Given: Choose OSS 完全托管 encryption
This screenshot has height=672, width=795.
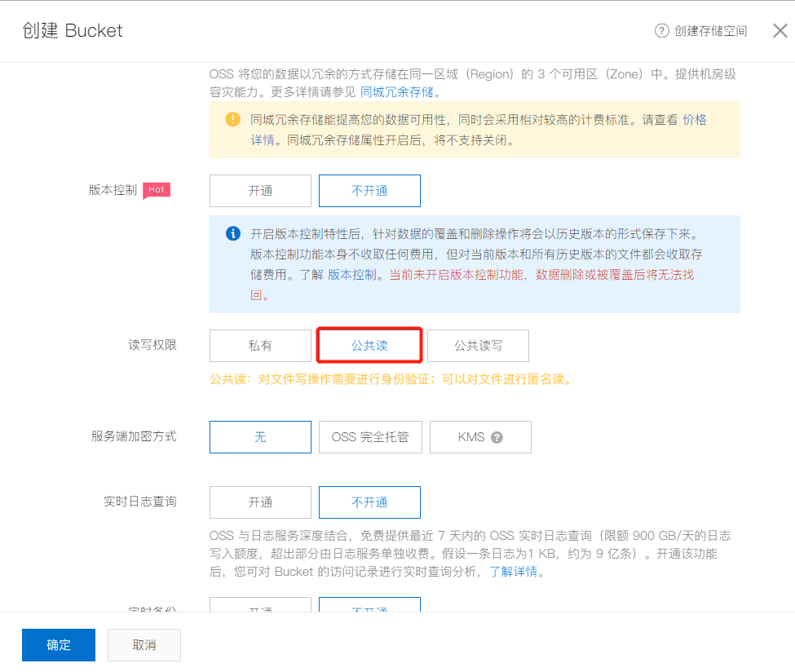Looking at the screenshot, I should pos(370,437).
